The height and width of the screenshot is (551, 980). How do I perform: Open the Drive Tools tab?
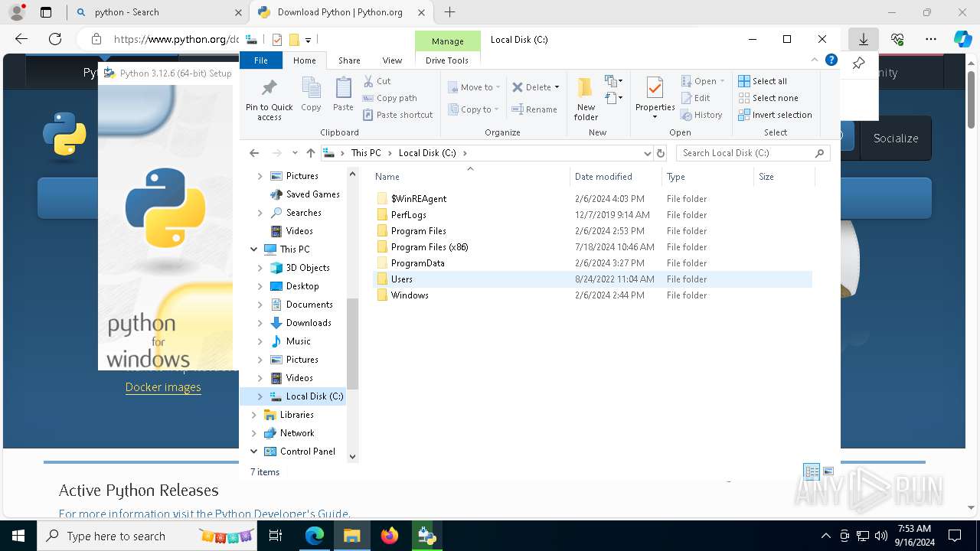(447, 60)
